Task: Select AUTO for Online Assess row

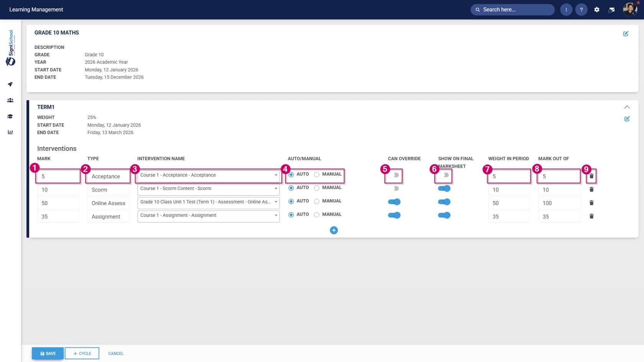Action: tap(291, 201)
